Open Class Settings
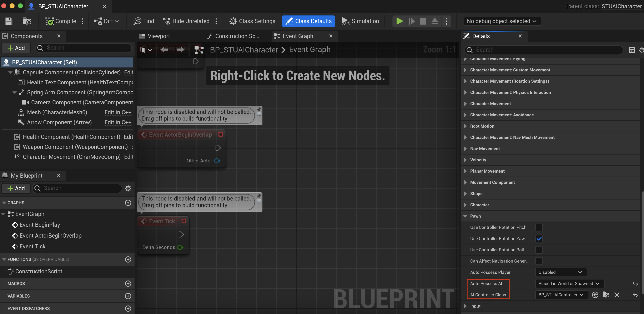Screen dimensions: 644x314 point(252,21)
